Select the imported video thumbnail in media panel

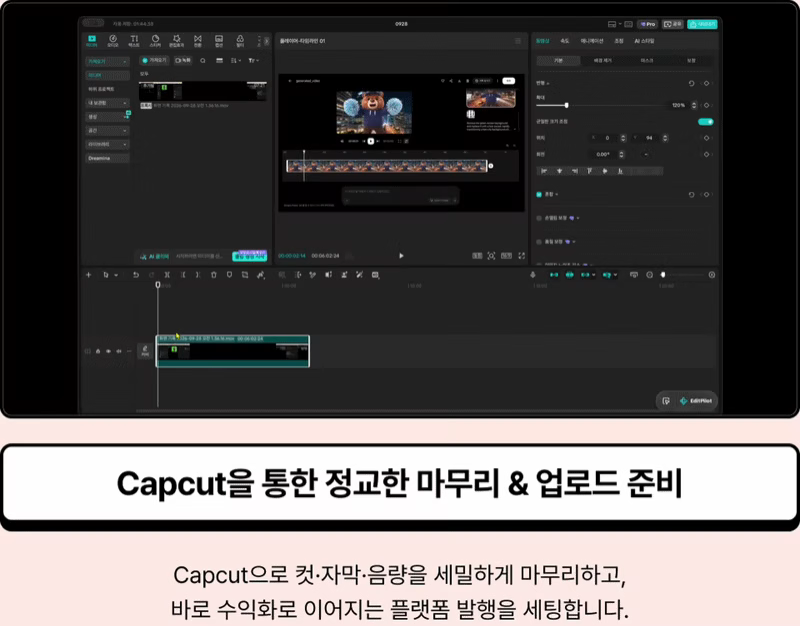[203, 91]
